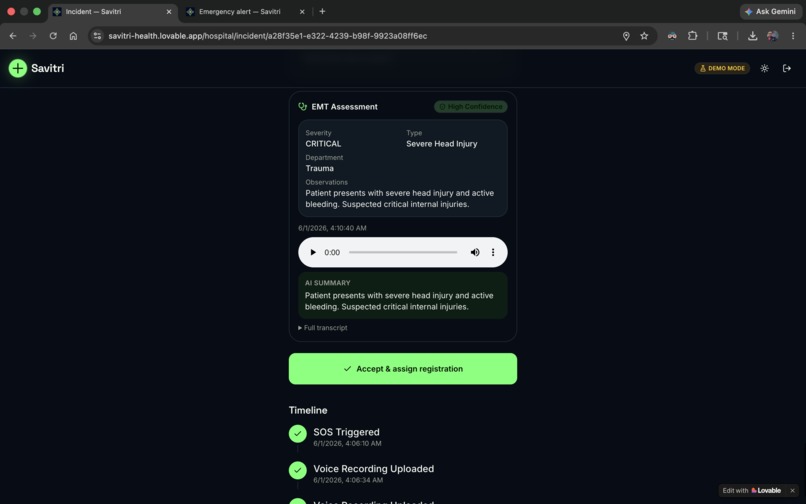Go back in browser history

[x=13, y=35]
